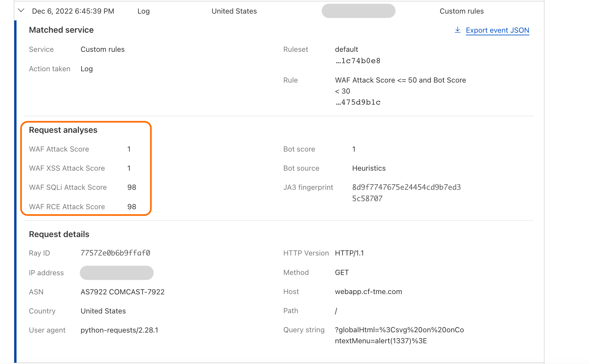Click the Bot source value Heuristics
The image size is (590, 364).
click(369, 168)
